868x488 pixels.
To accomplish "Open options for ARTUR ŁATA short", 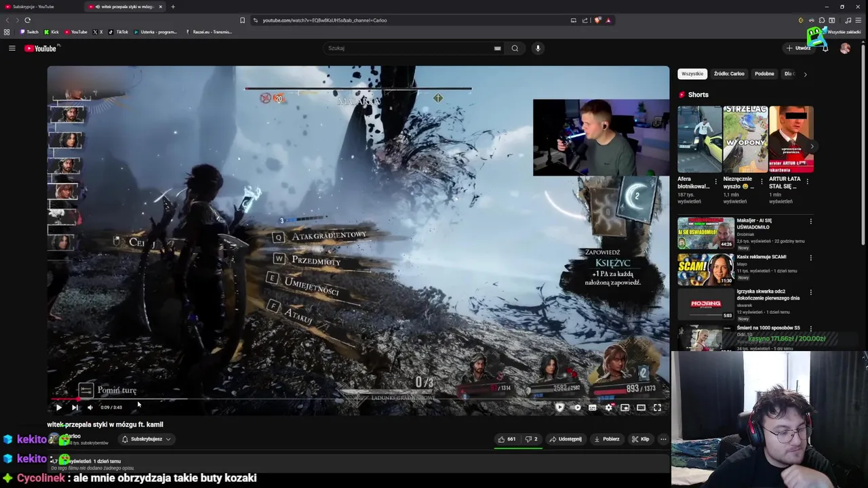I will click(807, 182).
